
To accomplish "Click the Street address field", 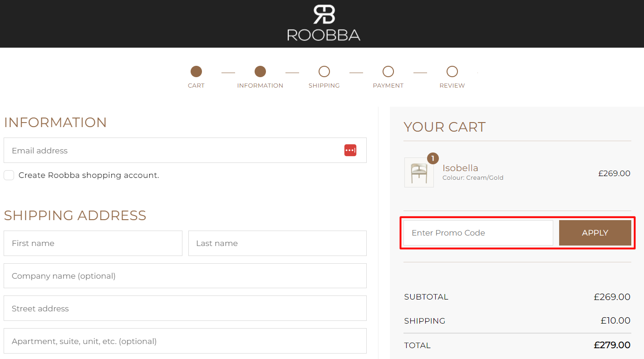I will 185,309.
